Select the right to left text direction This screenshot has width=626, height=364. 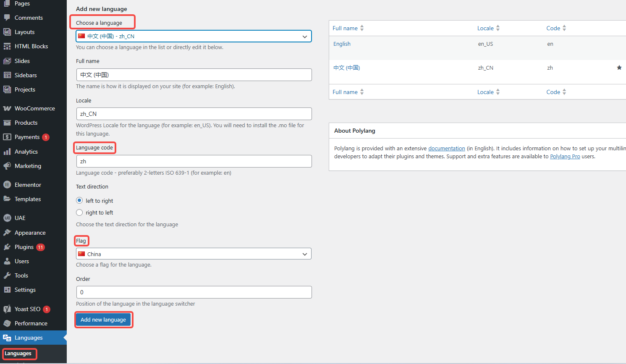pyautogui.click(x=79, y=212)
